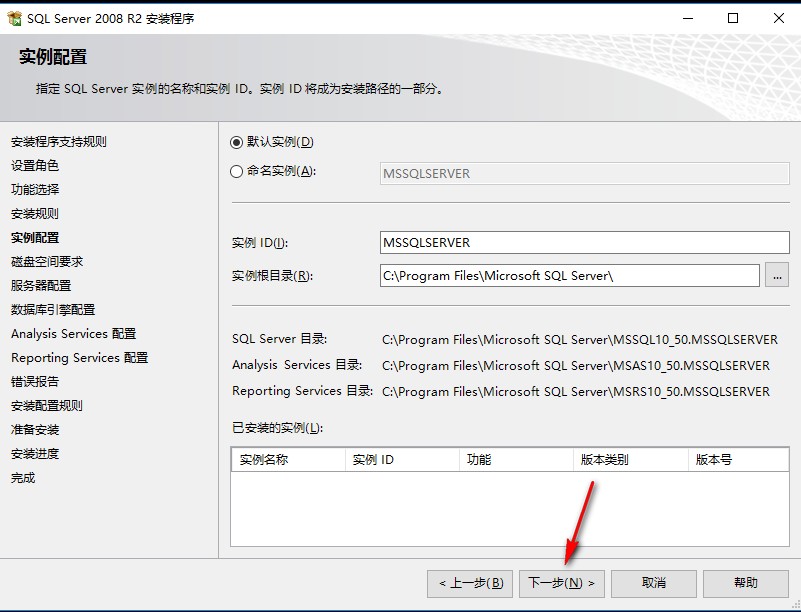This screenshot has height=612, width=801.
Task: Select 安装程序支持规则 step in sidebar
Action: (x=59, y=142)
